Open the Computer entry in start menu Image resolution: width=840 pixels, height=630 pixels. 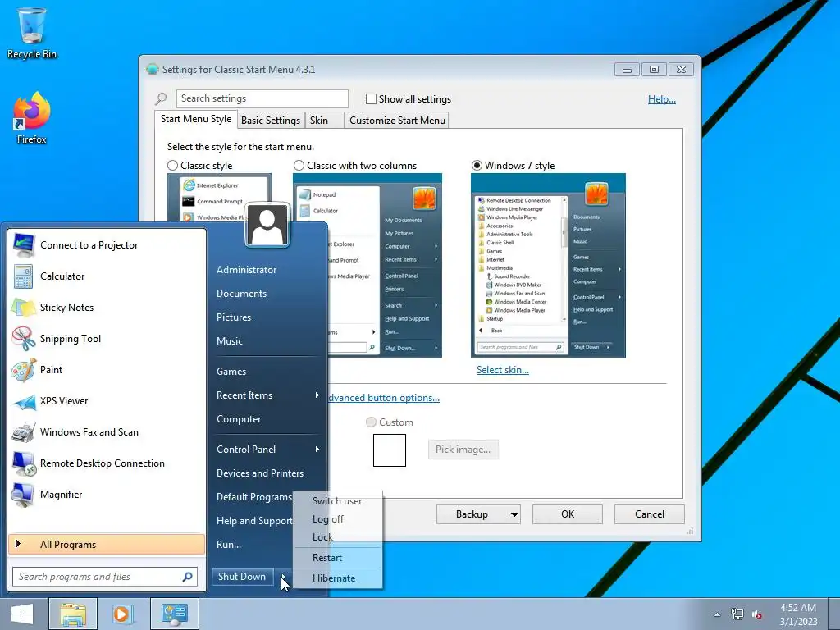point(239,419)
